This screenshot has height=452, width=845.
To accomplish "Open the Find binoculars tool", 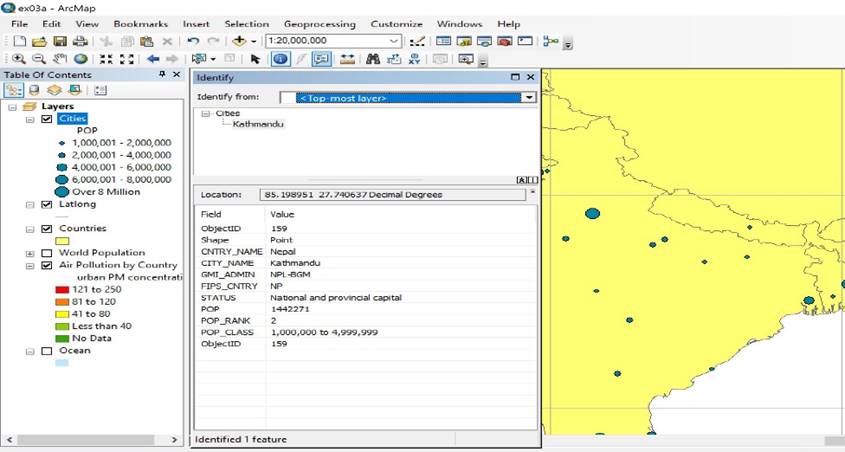I will tap(373, 59).
